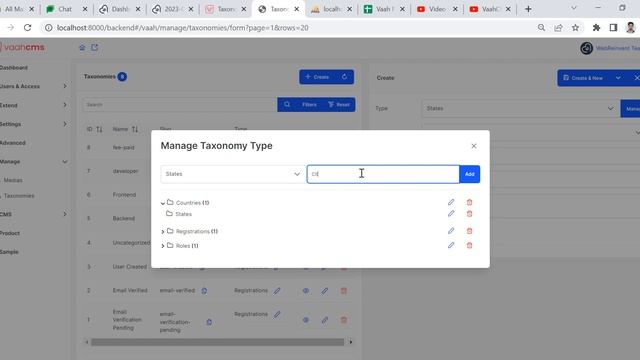Expand the Extend sidebar menu
Viewport: 640px width, 360px height.
pos(33,105)
